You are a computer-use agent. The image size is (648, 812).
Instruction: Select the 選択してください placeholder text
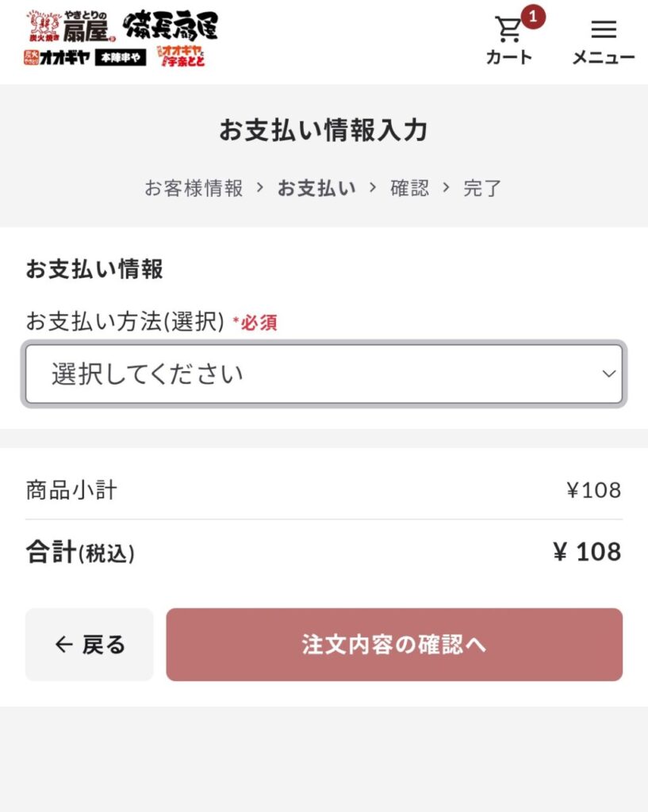(147, 374)
